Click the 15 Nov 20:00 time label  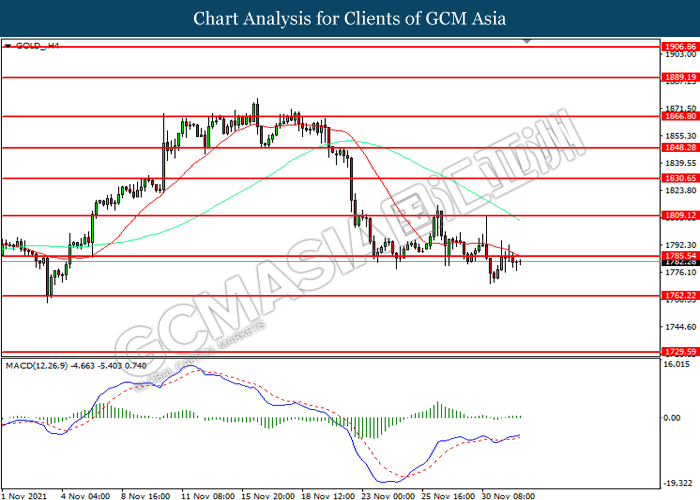click(x=268, y=496)
